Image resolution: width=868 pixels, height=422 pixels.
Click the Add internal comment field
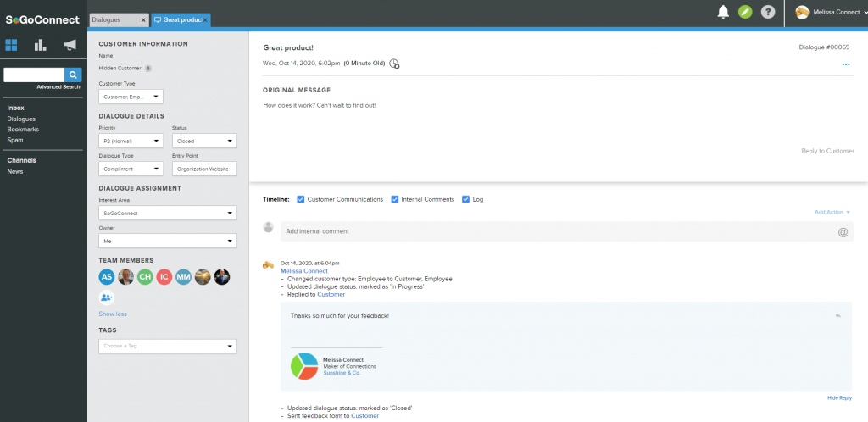559,231
